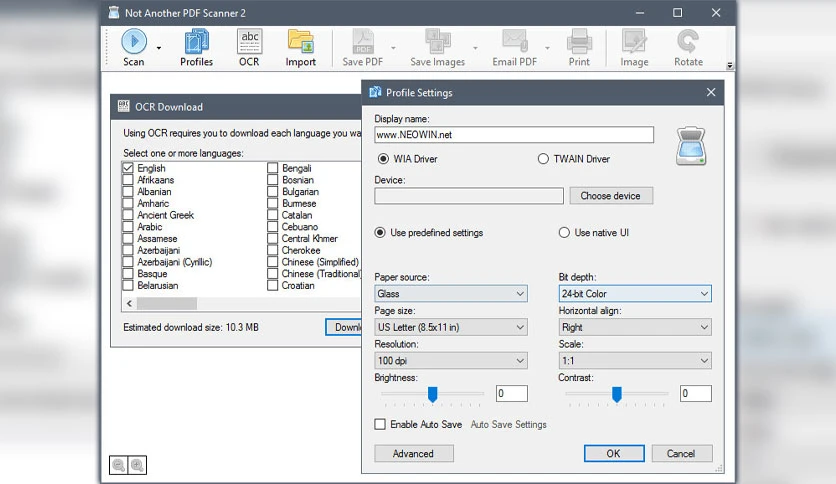The width and height of the screenshot is (836, 484).
Task: Check the Bengali language checkbox
Action: click(x=272, y=168)
